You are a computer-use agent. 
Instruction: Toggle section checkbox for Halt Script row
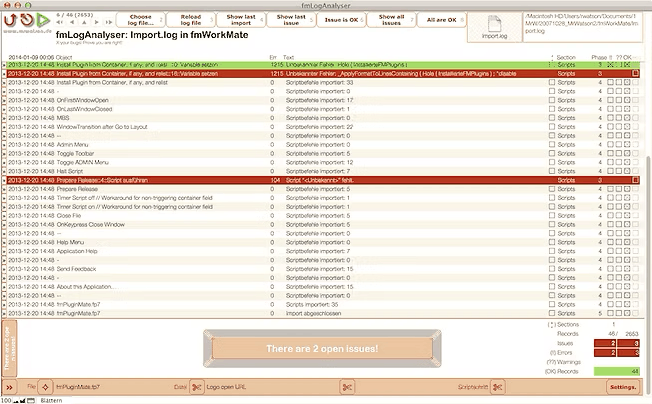[x=552, y=171]
